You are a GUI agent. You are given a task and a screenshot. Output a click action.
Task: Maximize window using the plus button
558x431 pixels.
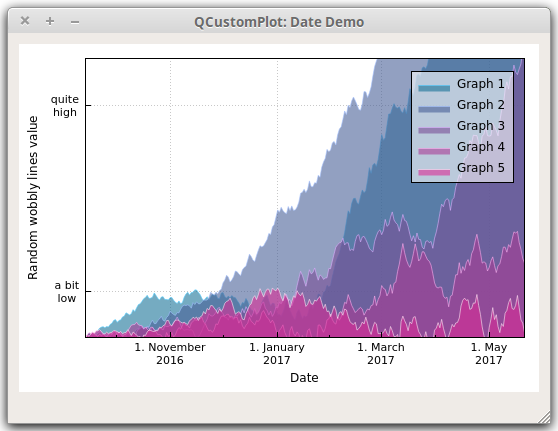(x=50, y=21)
